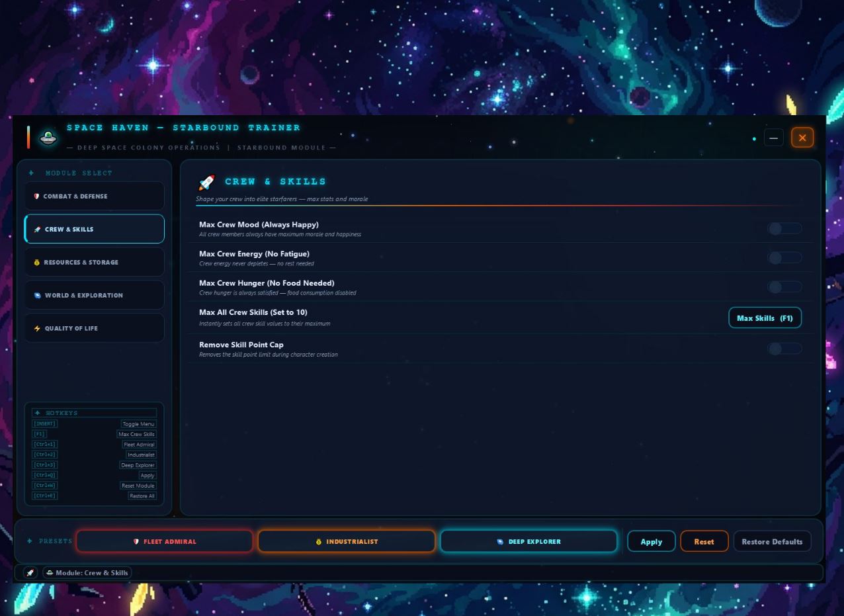Click the rocket icon in the status bar
The image size is (844, 616).
30,573
